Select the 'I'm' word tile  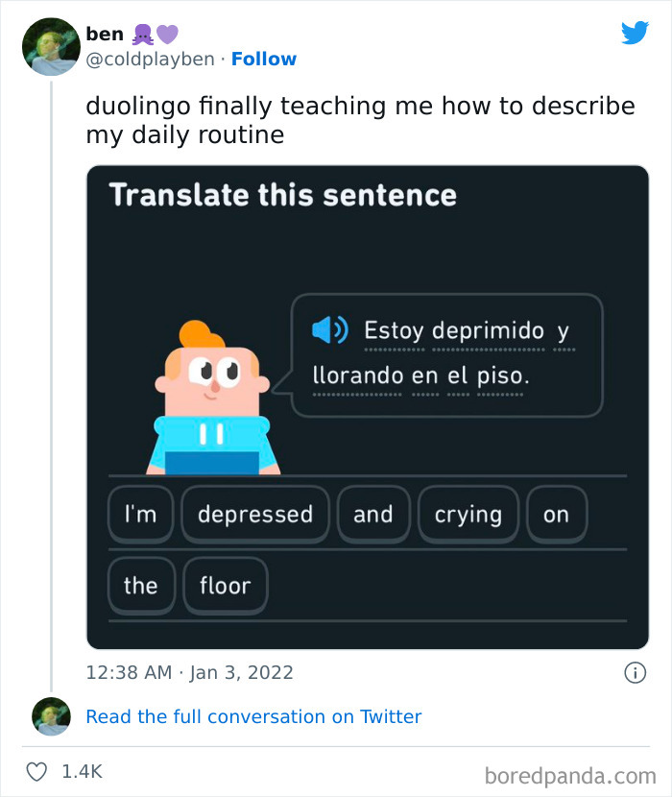tap(140, 514)
